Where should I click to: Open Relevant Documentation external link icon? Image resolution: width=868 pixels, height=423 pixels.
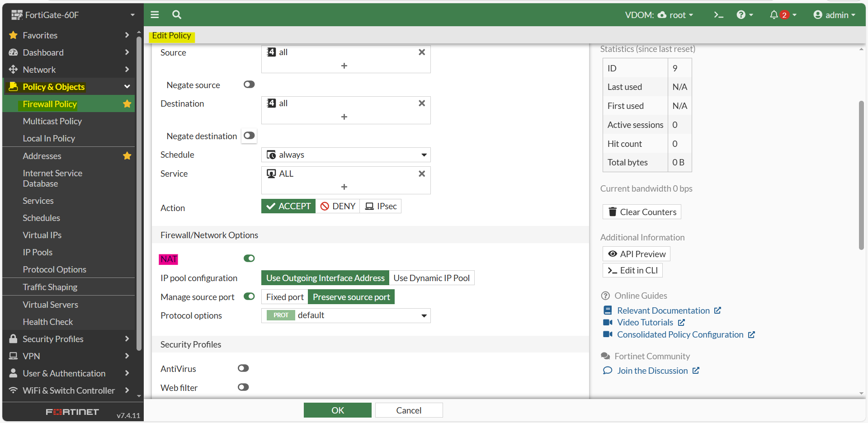pyautogui.click(x=717, y=310)
